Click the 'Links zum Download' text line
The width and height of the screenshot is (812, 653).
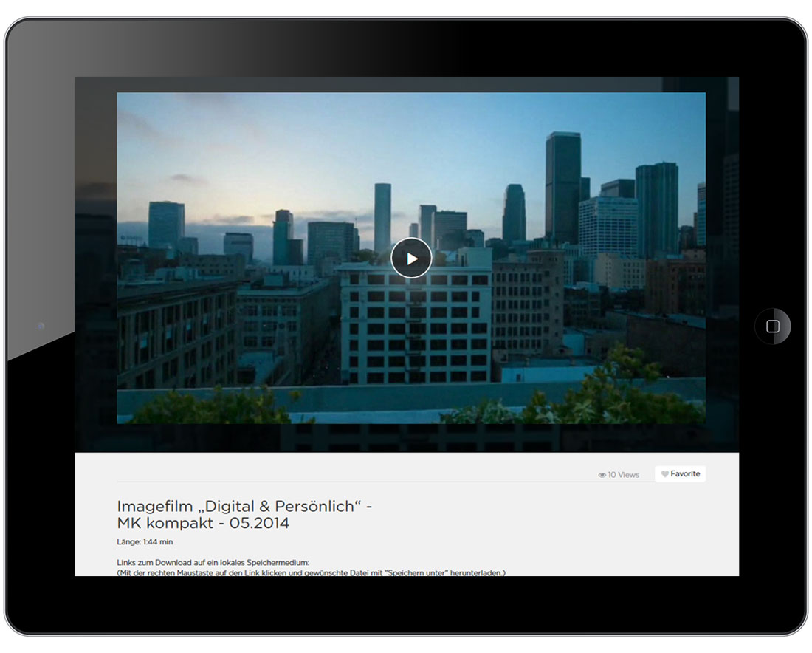click(213, 563)
